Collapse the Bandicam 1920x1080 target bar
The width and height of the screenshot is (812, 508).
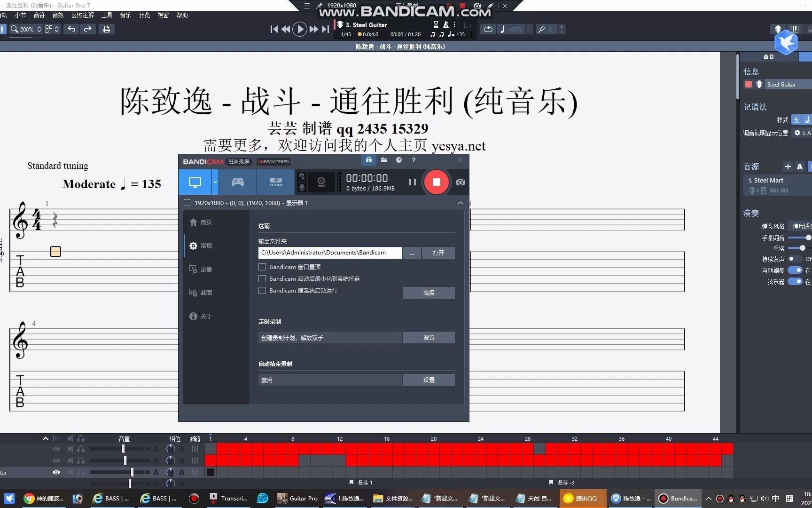tap(461, 203)
